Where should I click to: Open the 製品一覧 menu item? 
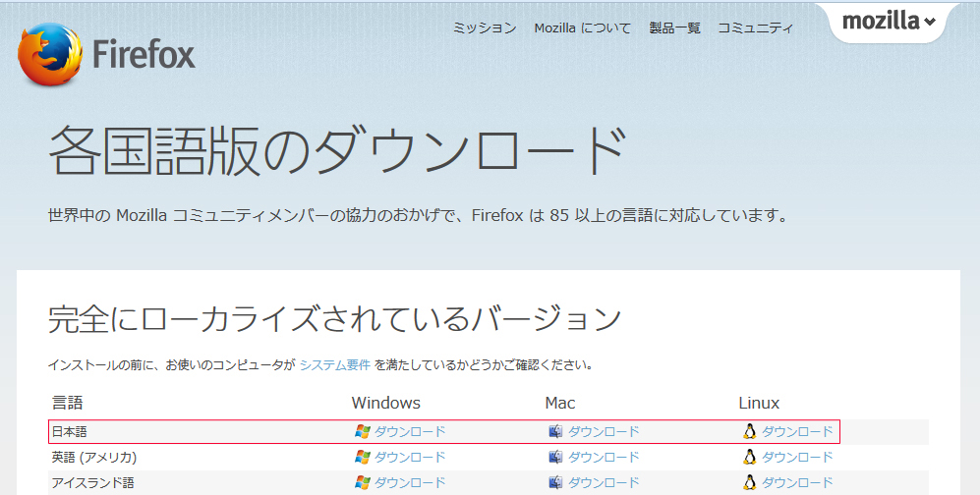674,28
